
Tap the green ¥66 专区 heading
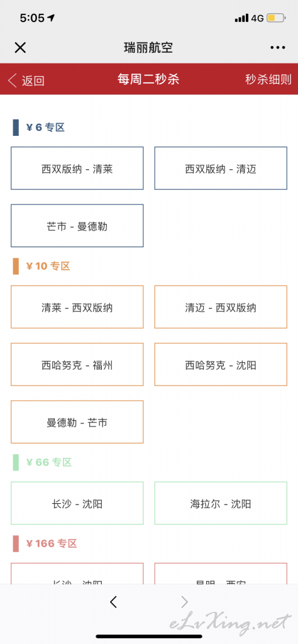[x=49, y=462]
